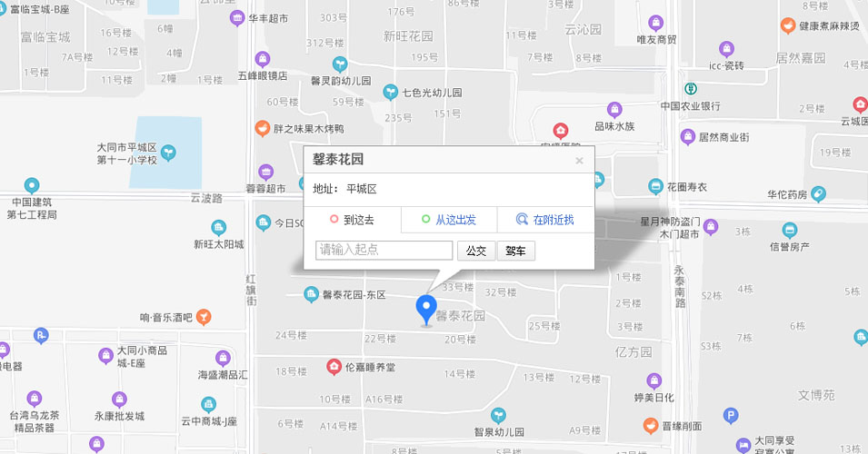Select the 馨泰花园-东区 building icon
This screenshot has width=868, height=454.
(311, 294)
